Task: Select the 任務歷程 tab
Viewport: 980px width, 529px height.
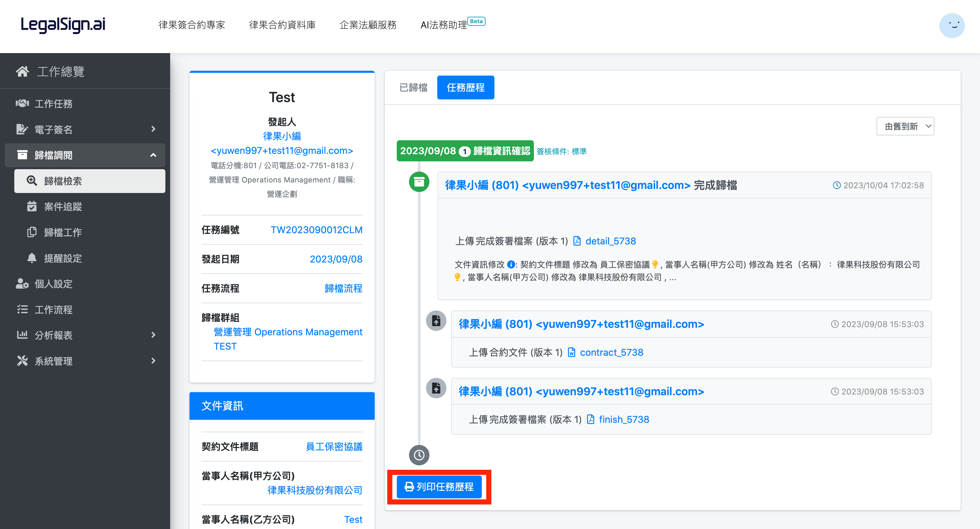Action: (x=465, y=87)
